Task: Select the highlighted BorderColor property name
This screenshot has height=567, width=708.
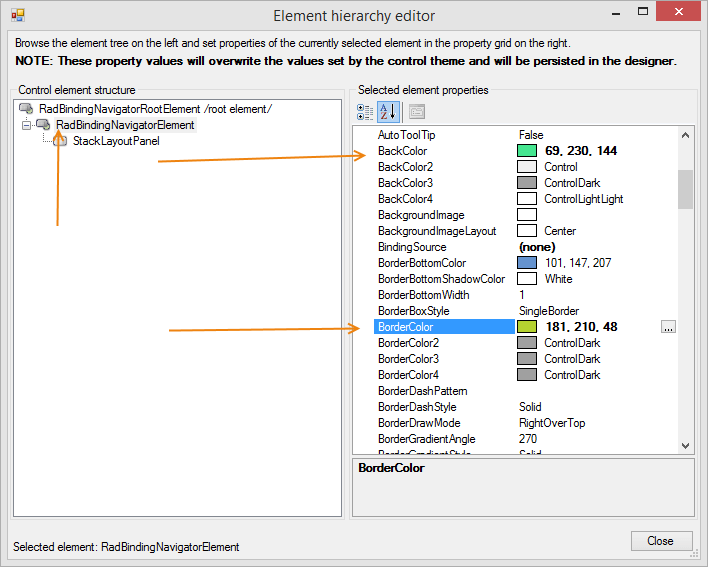Action: coord(405,327)
